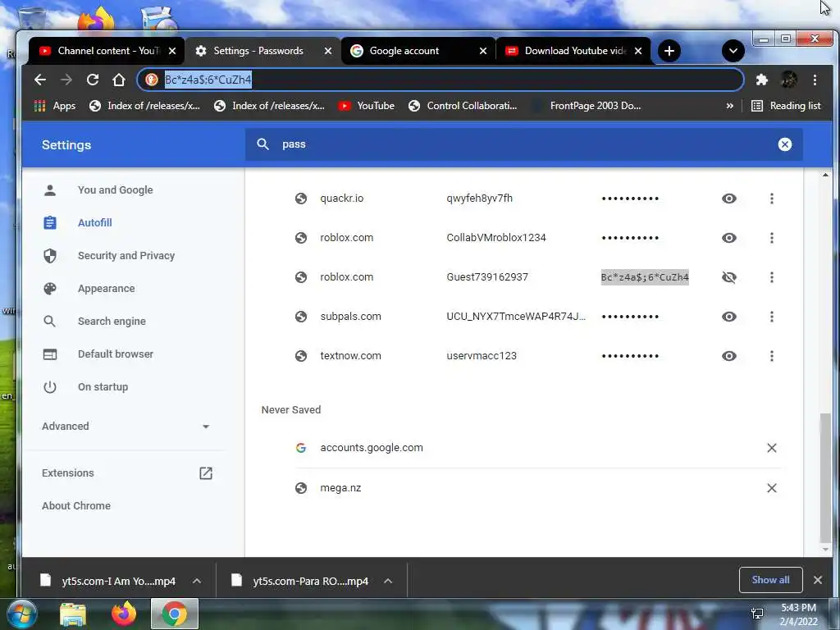Click the address bar URL field
This screenshot has height=630, width=840.
click(441, 80)
